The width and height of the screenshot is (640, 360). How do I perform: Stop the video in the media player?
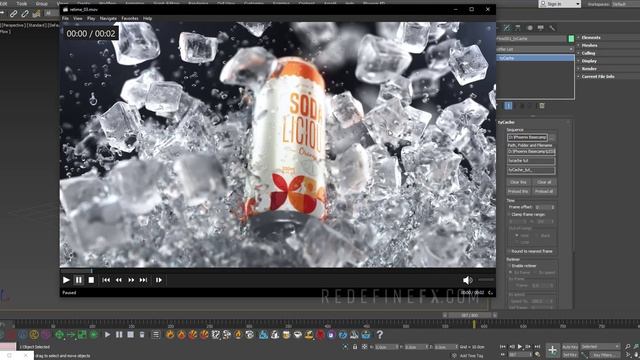click(x=91, y=280)
